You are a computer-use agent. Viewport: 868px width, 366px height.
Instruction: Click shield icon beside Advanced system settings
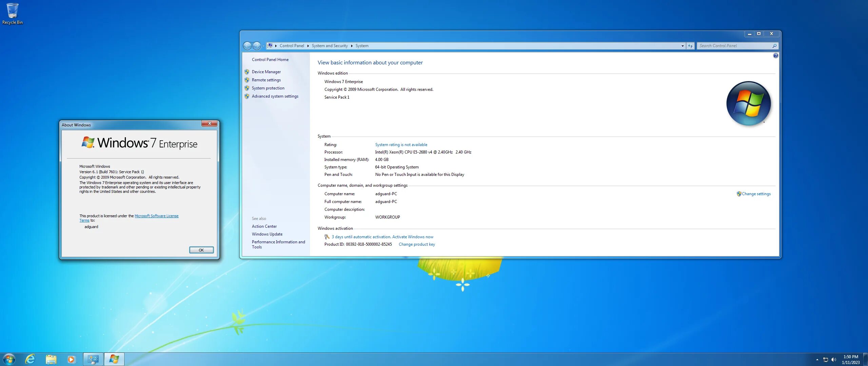pos(247,96)
